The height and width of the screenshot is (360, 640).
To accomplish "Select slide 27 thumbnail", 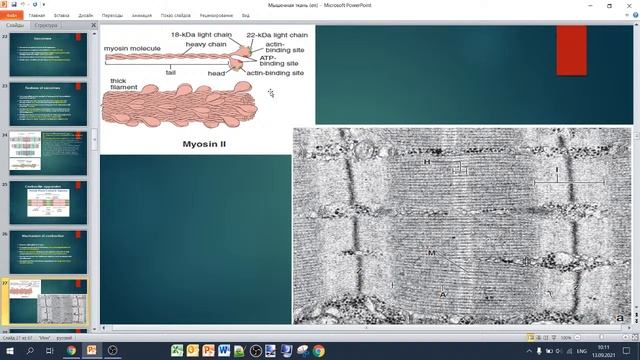I will click(x=48, y=302).
